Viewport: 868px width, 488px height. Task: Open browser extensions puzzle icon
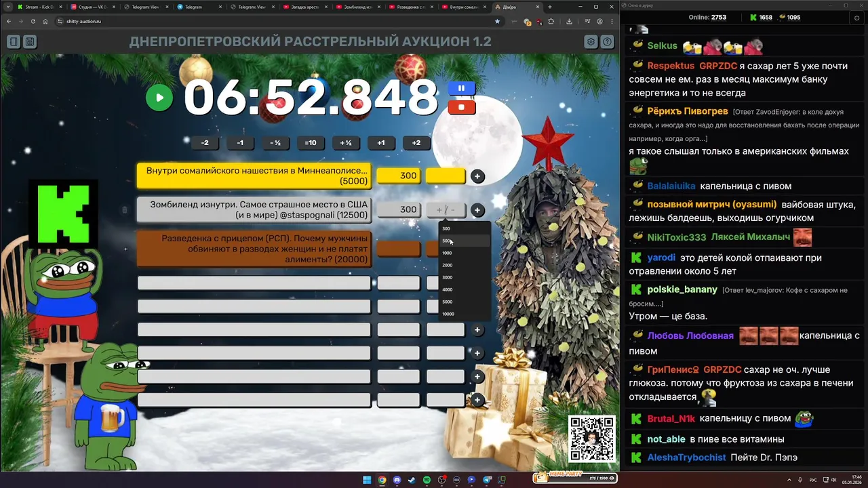[x=551, y=21]
